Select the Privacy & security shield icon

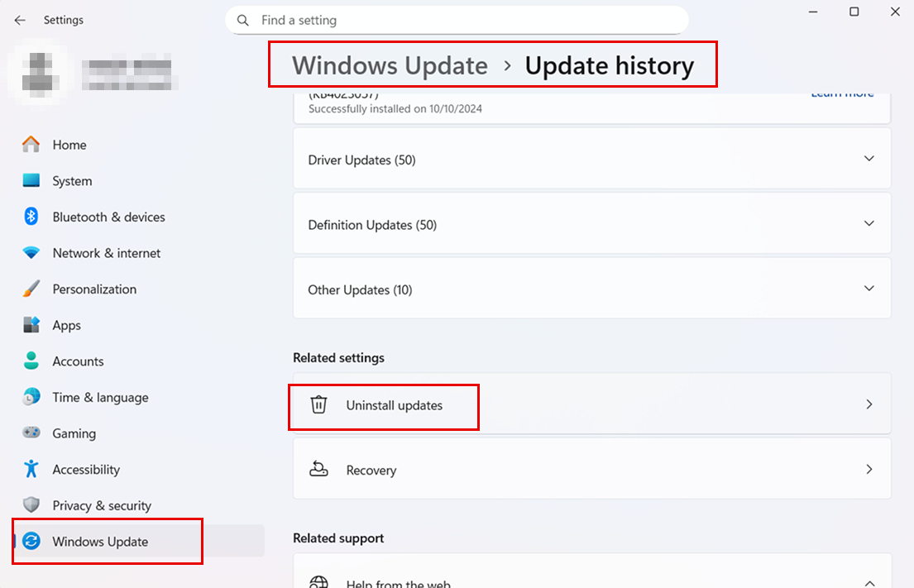pyautogui.click(x=31, y=505)
